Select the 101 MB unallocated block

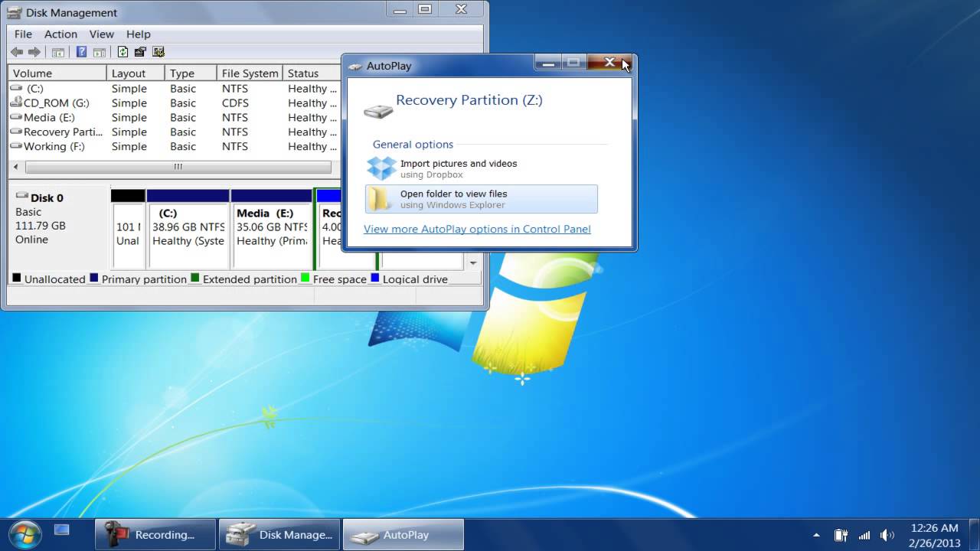pos(128,228)
